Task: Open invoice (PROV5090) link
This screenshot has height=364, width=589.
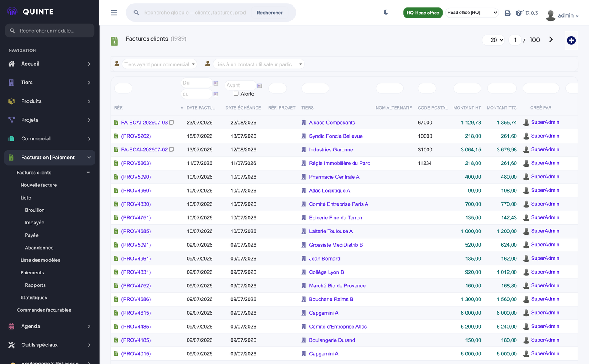Action: 136,177
